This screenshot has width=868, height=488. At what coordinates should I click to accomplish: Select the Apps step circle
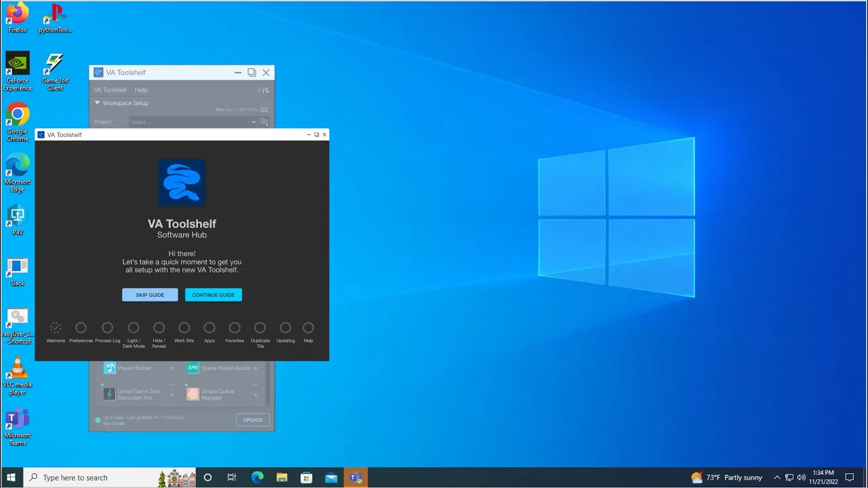[210, 328]
